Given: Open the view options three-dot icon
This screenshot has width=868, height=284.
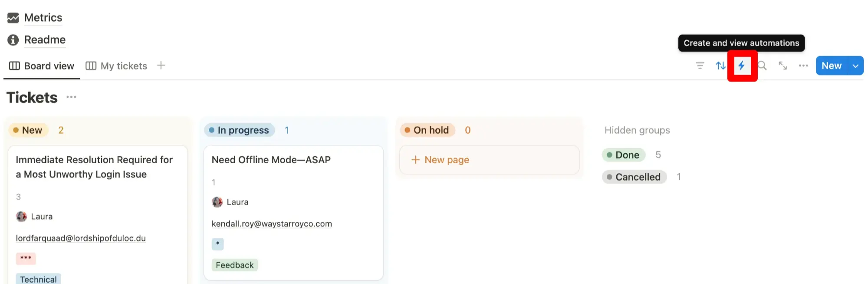Looking at the screenshot, I should 803,66.
